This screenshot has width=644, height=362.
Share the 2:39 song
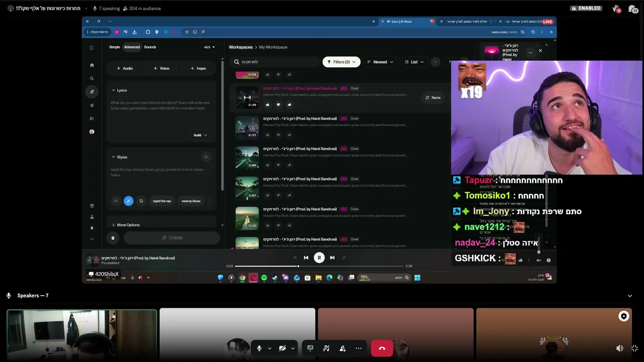[289, 105]
